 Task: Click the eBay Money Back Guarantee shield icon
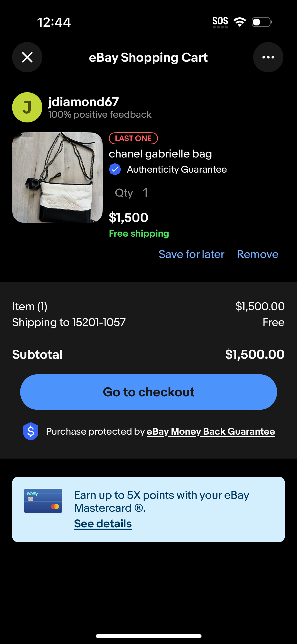click(x=31, y=431)
